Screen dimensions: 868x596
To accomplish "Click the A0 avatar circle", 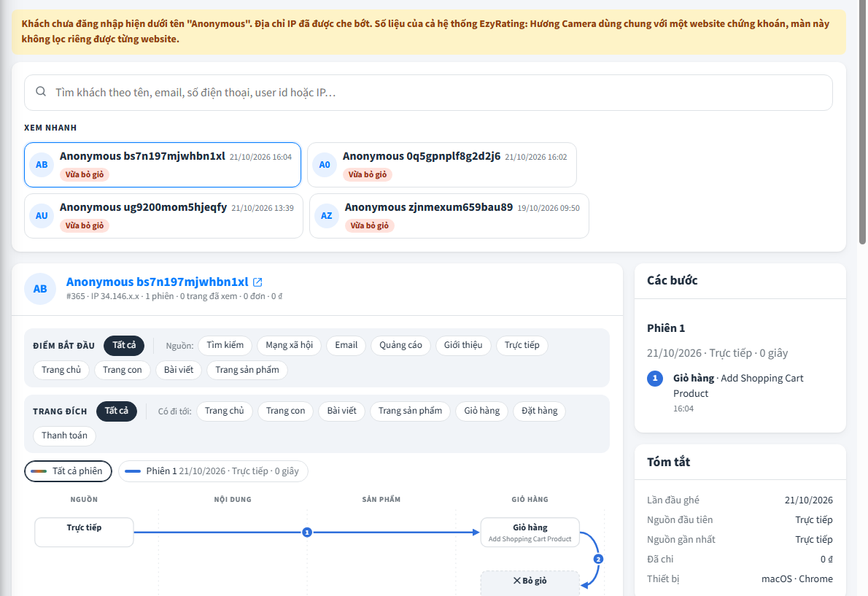I will 325,165.
